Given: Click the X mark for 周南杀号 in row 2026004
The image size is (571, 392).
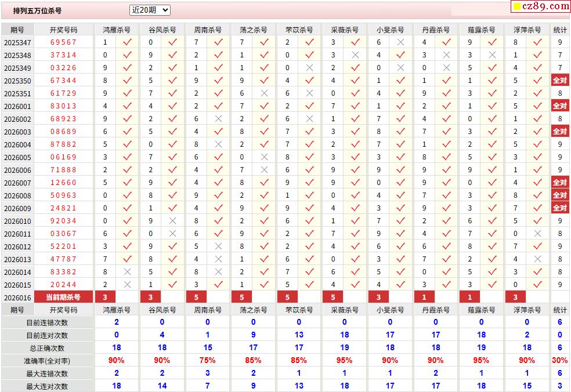Looking at the screenshot, I should click(218, 144).
